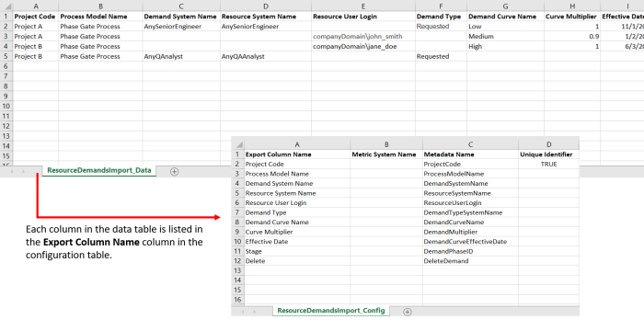The width and height of the screenshot is (644, 331).
Task: Add new sheet next to ResourceDemandsImport_Data tab
Action: pos(174,172)
